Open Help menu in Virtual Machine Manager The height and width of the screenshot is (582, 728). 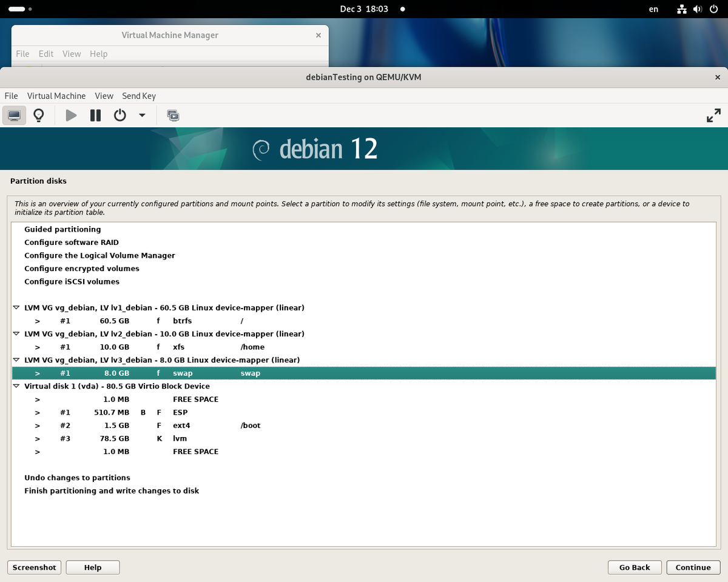point(98,54)
